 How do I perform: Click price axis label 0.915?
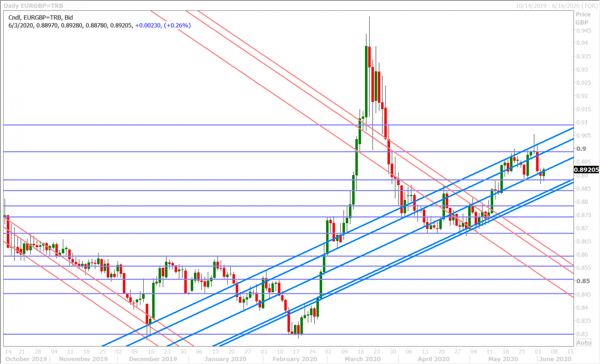pos(583,109)
